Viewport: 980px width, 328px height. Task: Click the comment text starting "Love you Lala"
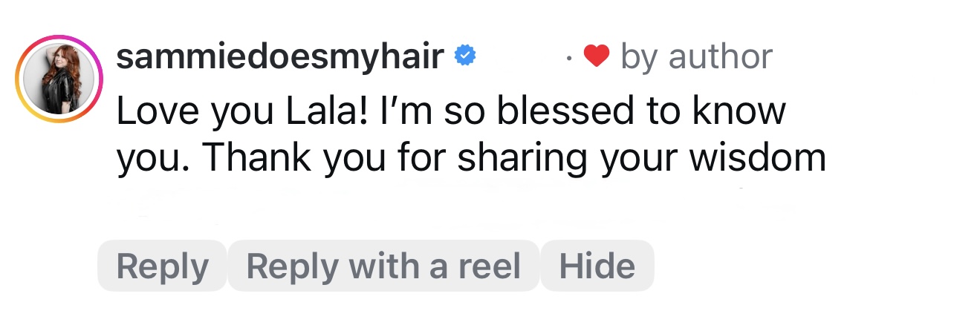(x=451, y=111)
